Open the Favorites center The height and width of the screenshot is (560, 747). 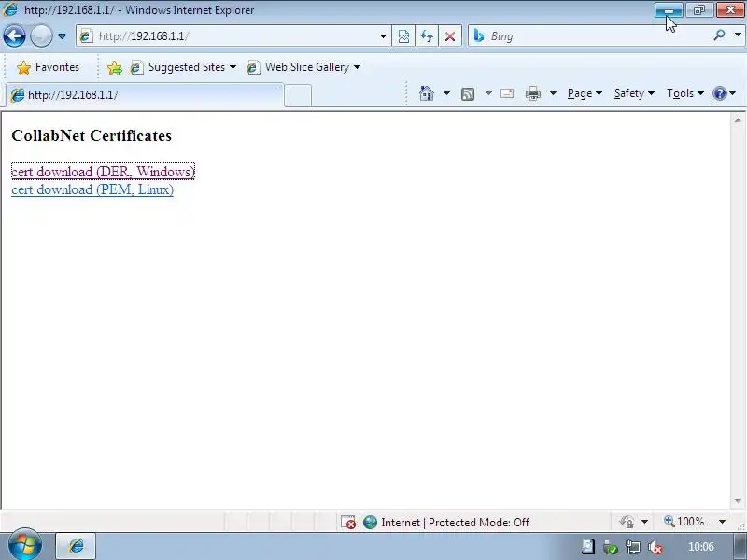48,67
